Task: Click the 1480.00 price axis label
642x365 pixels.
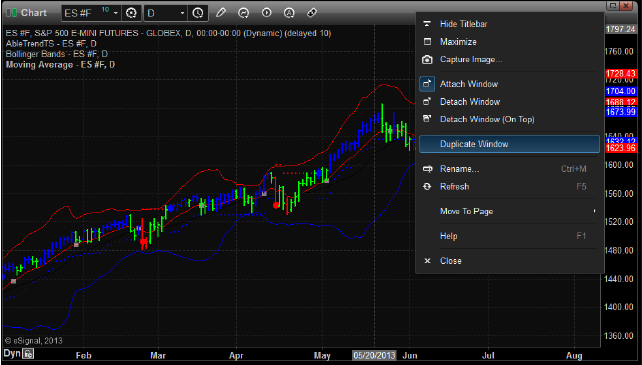Action: coord(619,250)
